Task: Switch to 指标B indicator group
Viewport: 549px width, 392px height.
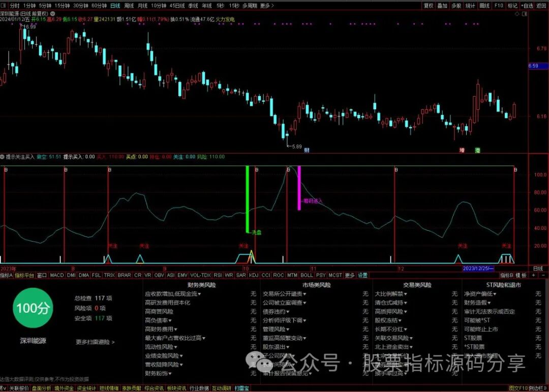Action: pyautogui.click(x=506, y=276)
